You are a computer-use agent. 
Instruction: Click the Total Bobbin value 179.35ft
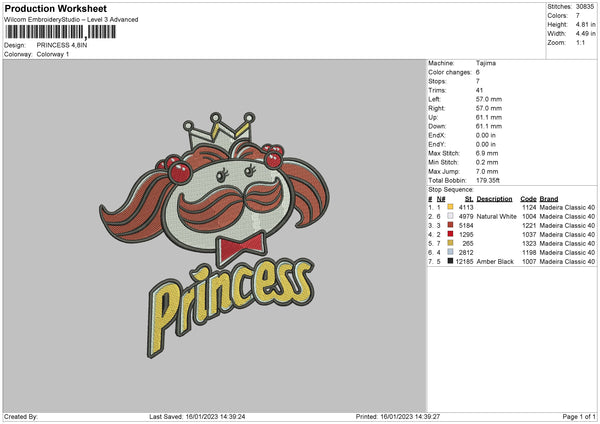[x=488, y=180]
